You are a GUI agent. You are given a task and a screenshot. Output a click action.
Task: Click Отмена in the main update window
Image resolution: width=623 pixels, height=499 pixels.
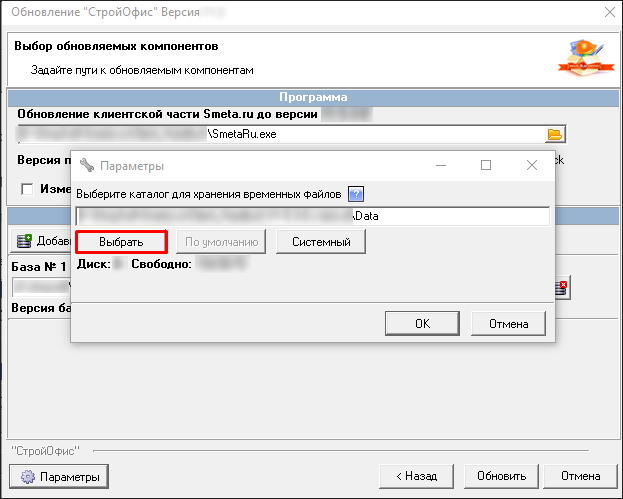(580, 477)
